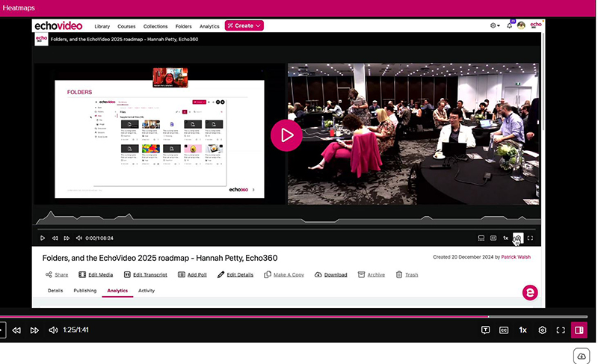Click the cloud download icon at bottom right
This screenshot has width=598, height=364.
pyautogui.click(x=582, y=356)
